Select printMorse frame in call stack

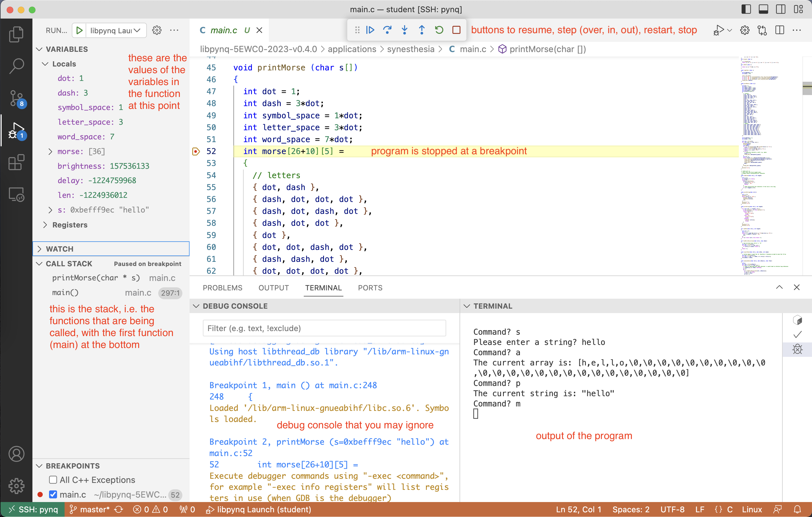[x=111, y=278]
